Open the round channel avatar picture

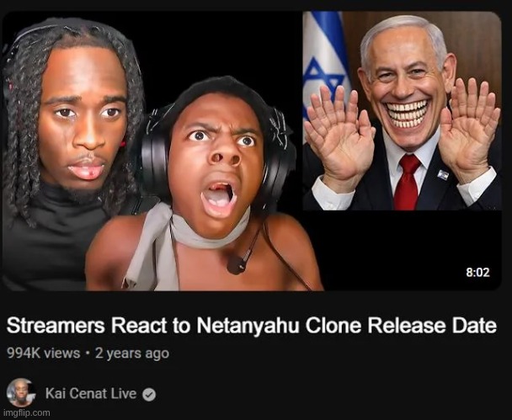click(21, 392)
